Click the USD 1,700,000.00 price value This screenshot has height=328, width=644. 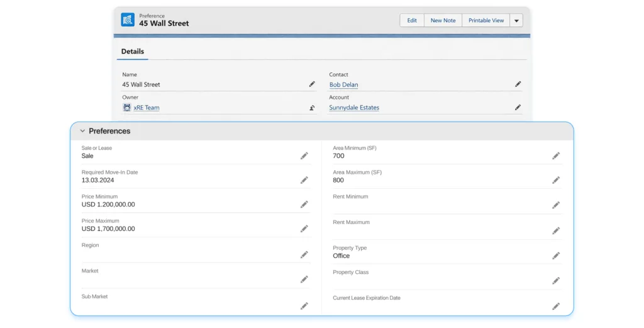(108, 229)
